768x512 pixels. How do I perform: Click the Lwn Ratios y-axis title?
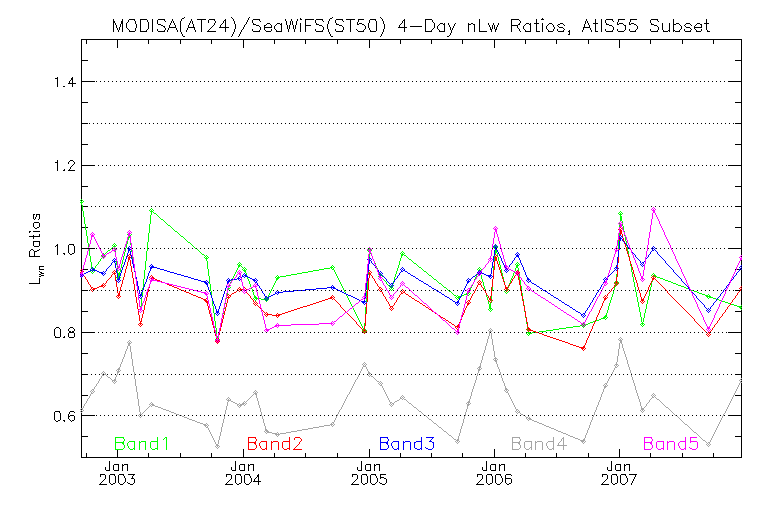pyautogui.click(x=35, y=249)
